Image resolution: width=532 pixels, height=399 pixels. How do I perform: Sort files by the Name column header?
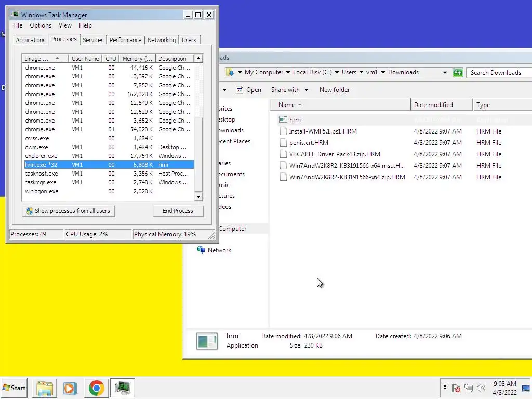(x=340, y=105)
